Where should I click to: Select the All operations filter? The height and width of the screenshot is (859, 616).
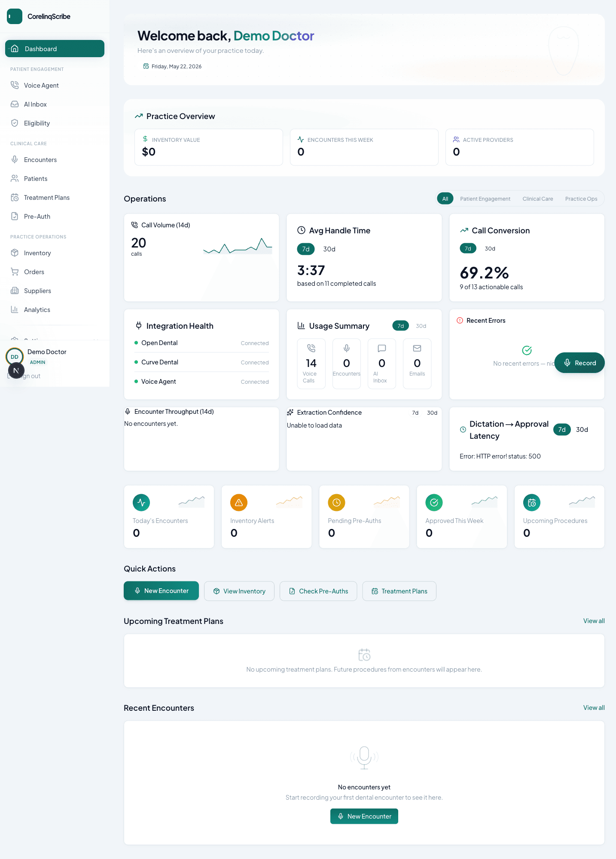pyautogui.click(x=445, y=199)
